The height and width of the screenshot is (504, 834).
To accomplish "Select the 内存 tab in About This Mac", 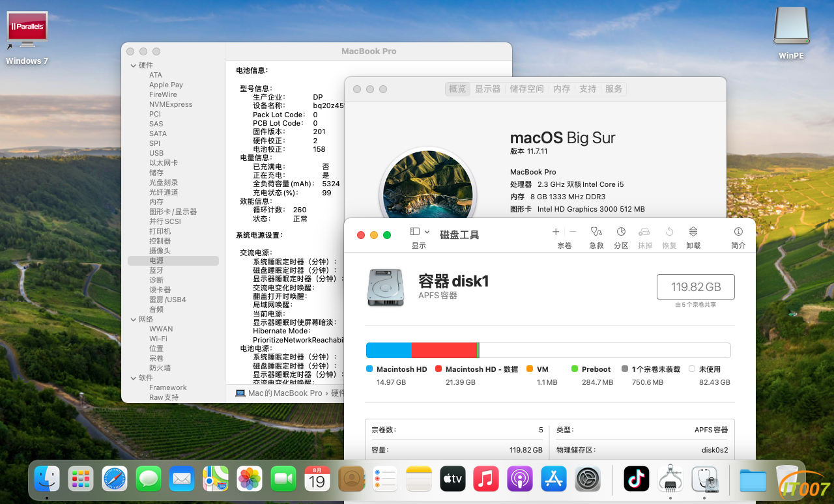I will (562, 89).
